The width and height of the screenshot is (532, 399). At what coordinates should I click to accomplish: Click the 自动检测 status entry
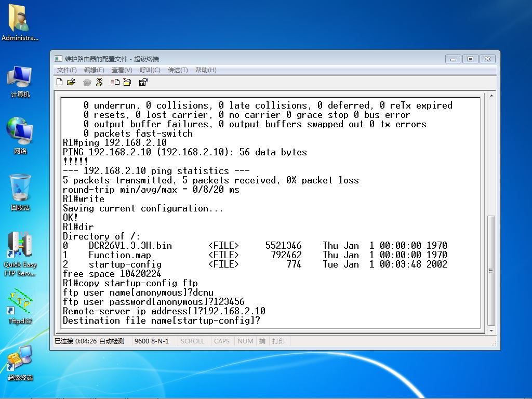coord(112,341)
